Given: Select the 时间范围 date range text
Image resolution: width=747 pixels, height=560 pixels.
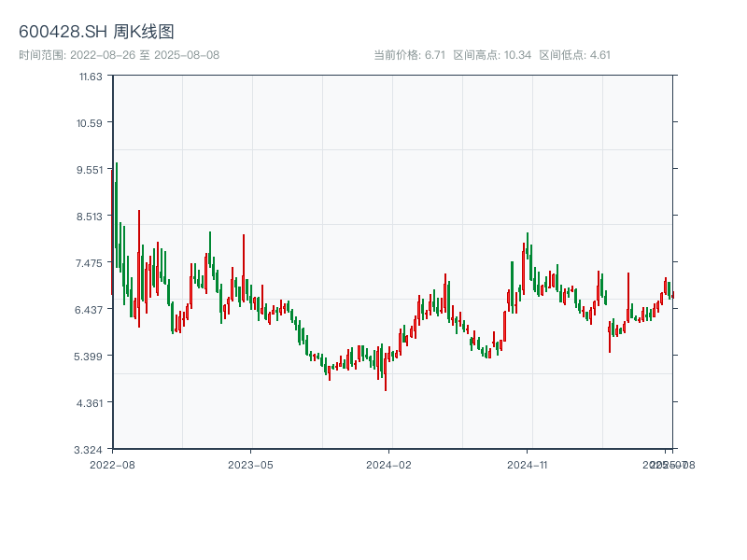Looking at the screenshot, I should click(x=119, y=55).
